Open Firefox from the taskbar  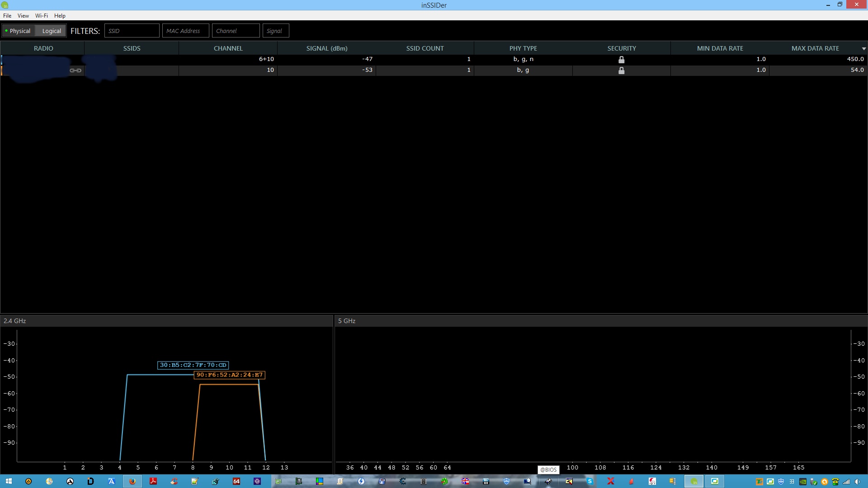click(132, 481)
